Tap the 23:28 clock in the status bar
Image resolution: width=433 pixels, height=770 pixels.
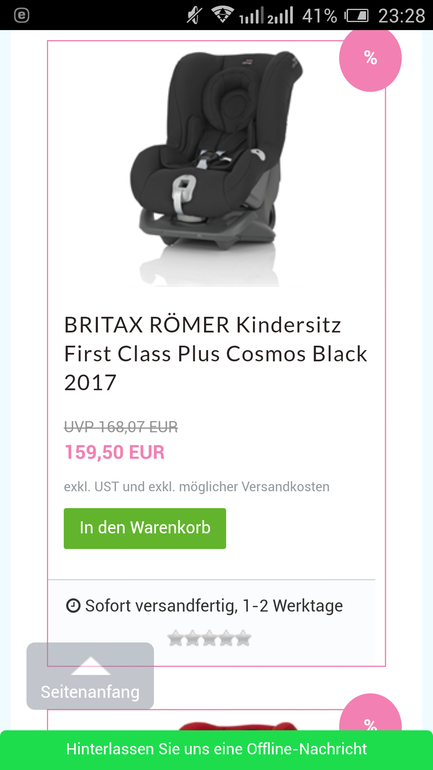click(x=401, y=16)
